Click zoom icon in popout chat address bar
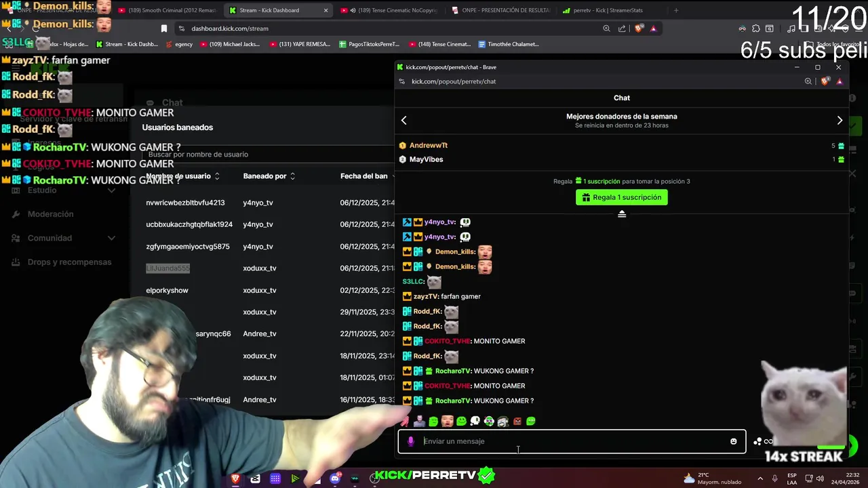868x488 pixels. [808, 81]
